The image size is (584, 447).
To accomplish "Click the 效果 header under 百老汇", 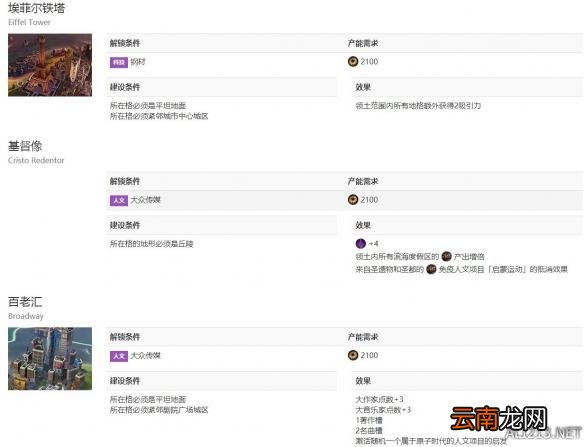I will [x=363, y=381].
